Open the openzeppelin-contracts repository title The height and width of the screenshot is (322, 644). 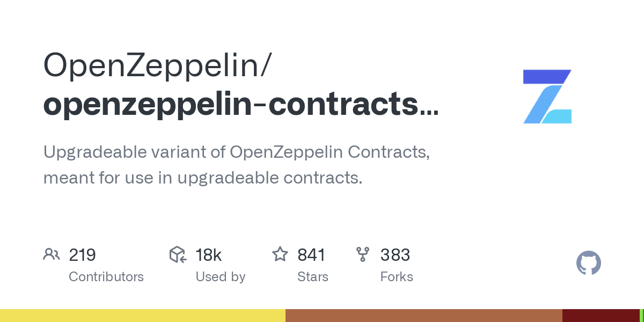(x=241, y=104)
